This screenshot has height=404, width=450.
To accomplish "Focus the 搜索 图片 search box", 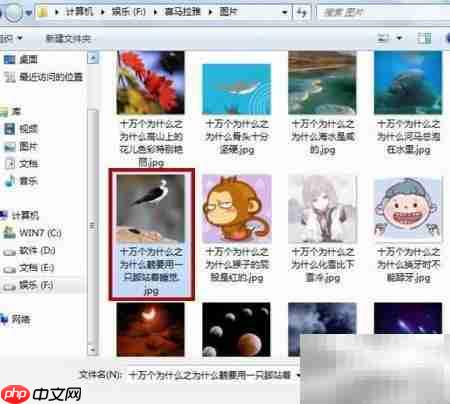I will click(383, 13).
